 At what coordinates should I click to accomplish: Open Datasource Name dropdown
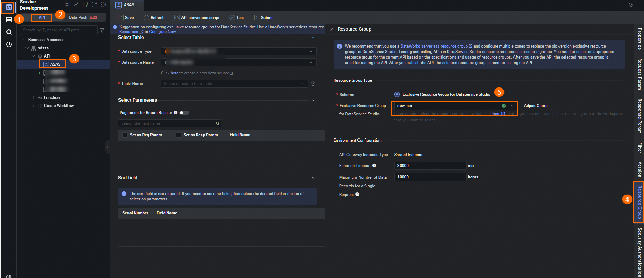(239, 62)
